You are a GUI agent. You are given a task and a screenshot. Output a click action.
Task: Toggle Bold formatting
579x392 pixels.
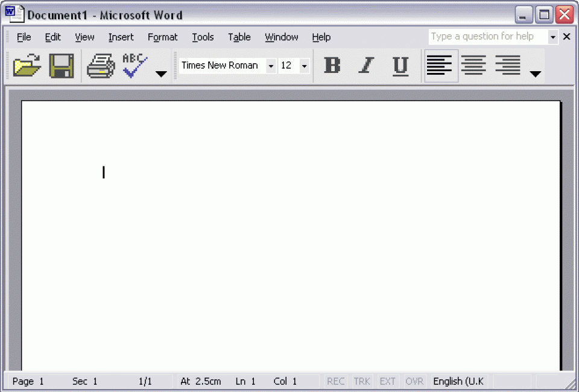coord(332,66)
